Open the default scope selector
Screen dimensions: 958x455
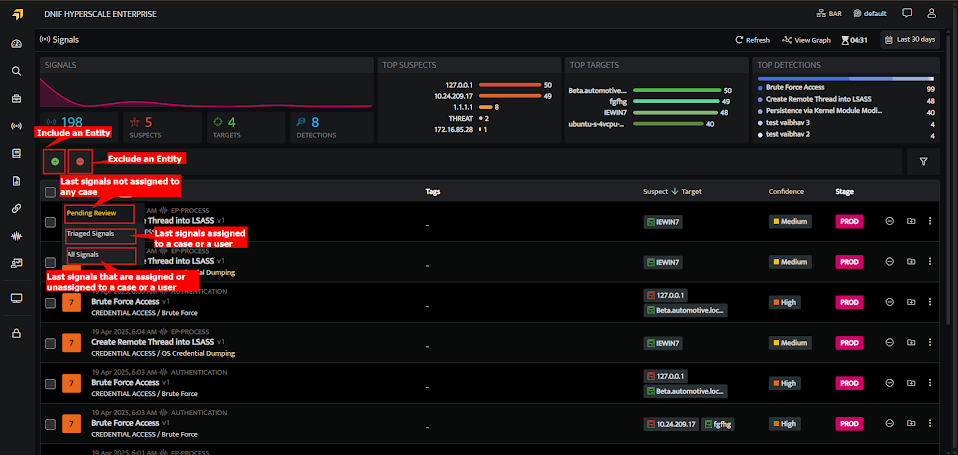point(870,13)
